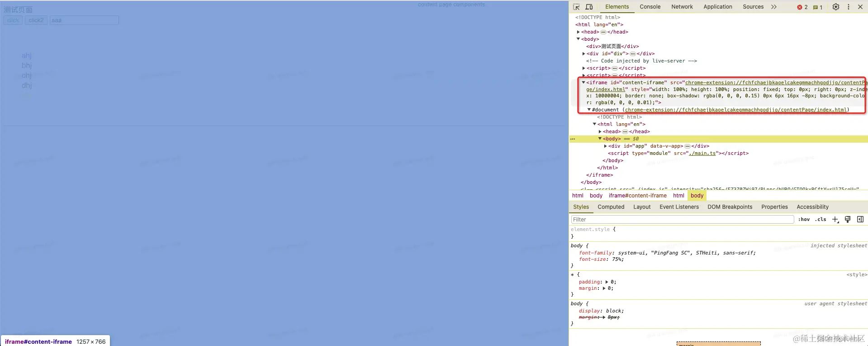Expand the inner head node in iframe
The height and width of the screenshot is (346, 868).
point(600,132)
